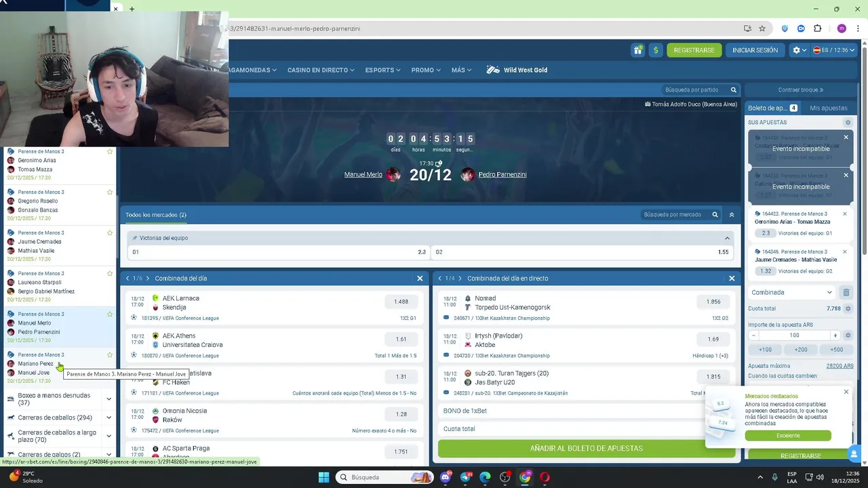Open the gear next to stake amount
868x488 pixels.
click(x=848, y=335)
